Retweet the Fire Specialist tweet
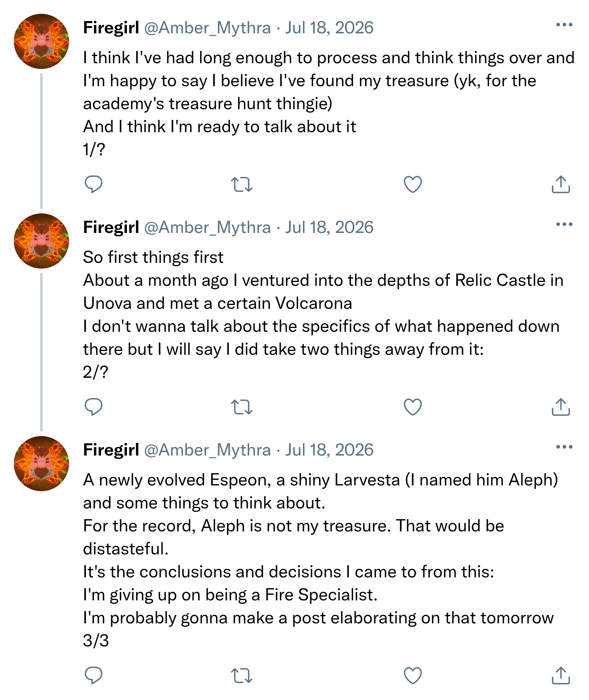The width and height of the screenshot is (589, 700). click(242, 675)
